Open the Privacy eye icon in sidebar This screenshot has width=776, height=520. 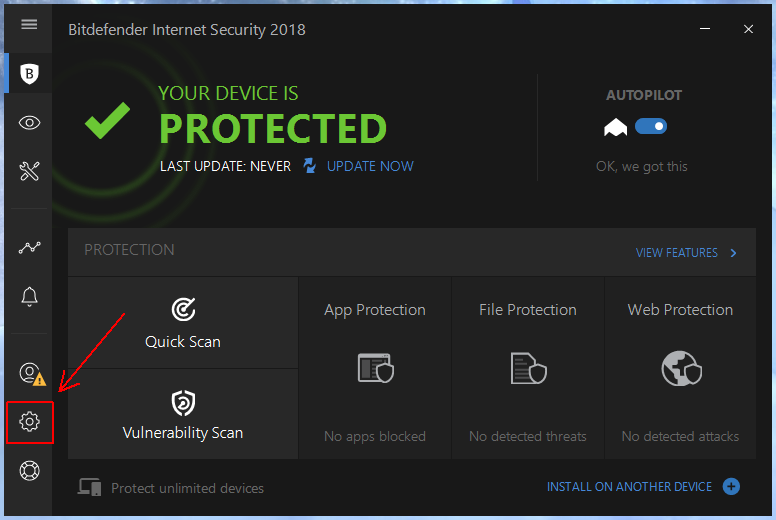(x=29, y=123)
